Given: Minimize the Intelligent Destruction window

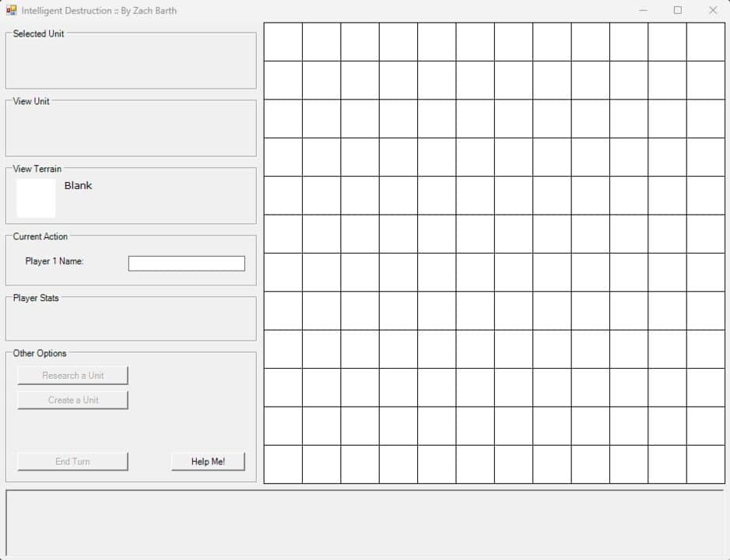Looking at the screenshot, I should 643,10.
